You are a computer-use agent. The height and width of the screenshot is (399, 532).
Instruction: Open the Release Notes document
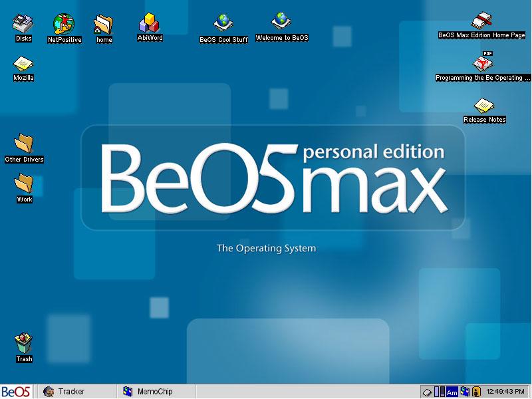[x=484, y=105]
